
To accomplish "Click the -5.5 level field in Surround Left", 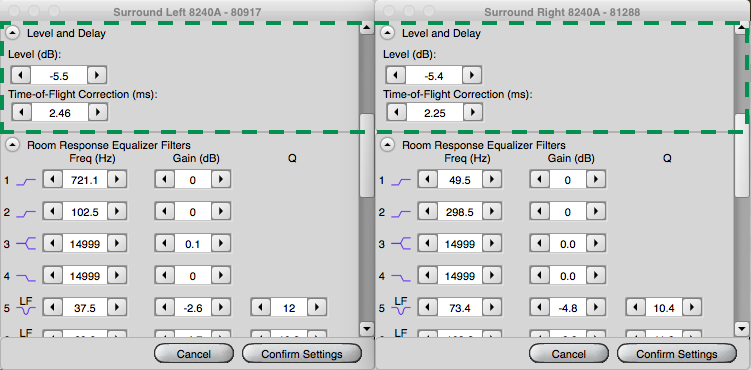I will (x=59, y=75).
